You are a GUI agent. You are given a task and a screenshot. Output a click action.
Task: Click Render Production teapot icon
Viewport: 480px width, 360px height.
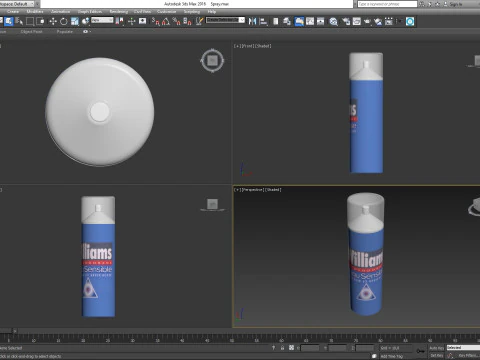coord(367,21)
